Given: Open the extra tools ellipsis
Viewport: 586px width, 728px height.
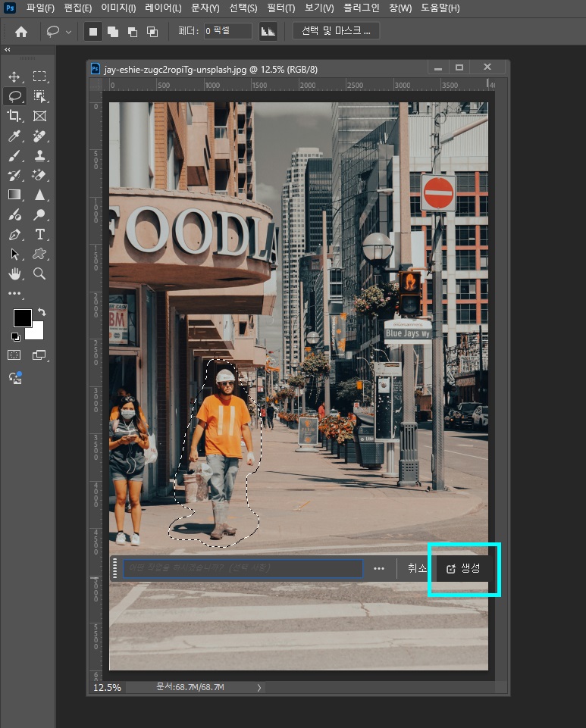Looking at the screenshot, I should point(14,293).
